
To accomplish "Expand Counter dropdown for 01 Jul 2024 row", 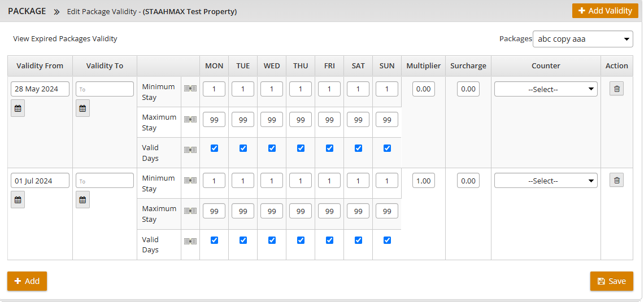I will (x=546, y=181).
